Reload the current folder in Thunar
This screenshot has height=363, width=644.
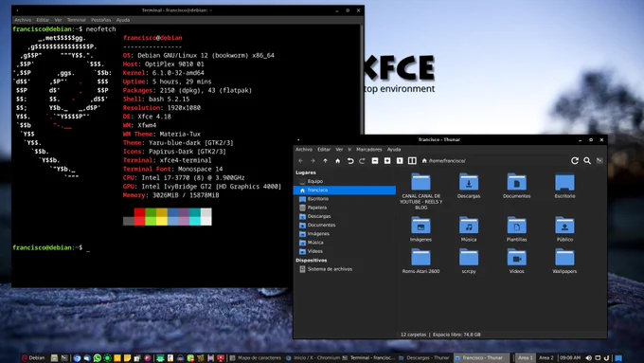(x=575, y=161)
